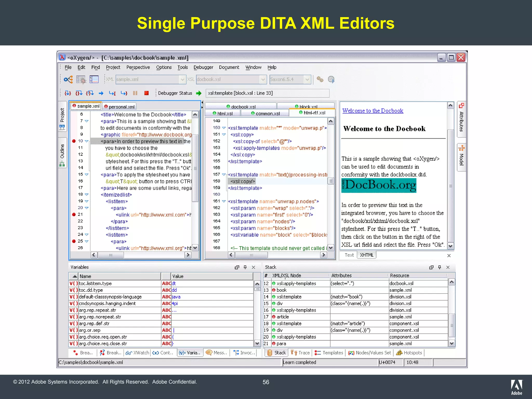Open the Saxon6.5.4 engine dropdown

tap(307, 79)
